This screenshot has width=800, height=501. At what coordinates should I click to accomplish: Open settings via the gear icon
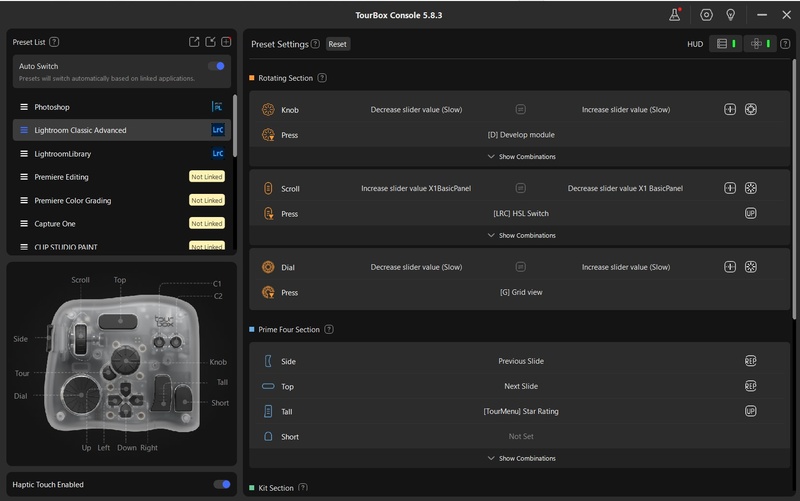[707, 15]
